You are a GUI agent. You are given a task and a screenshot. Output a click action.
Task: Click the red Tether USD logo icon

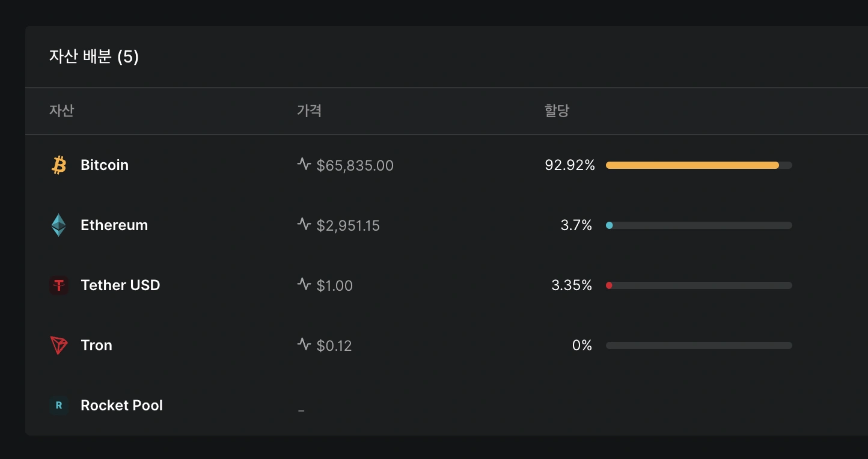(x=59, y=285)
